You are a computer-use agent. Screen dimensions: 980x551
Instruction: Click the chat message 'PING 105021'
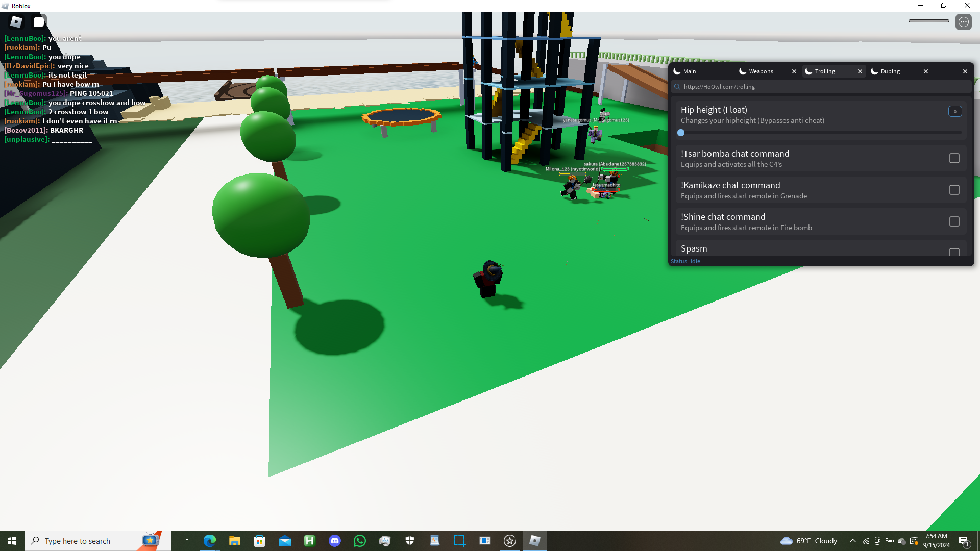[x=91, y=93]
